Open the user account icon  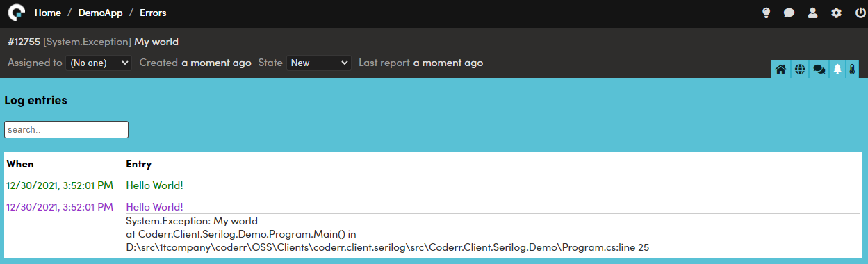(x=813, y=13)
